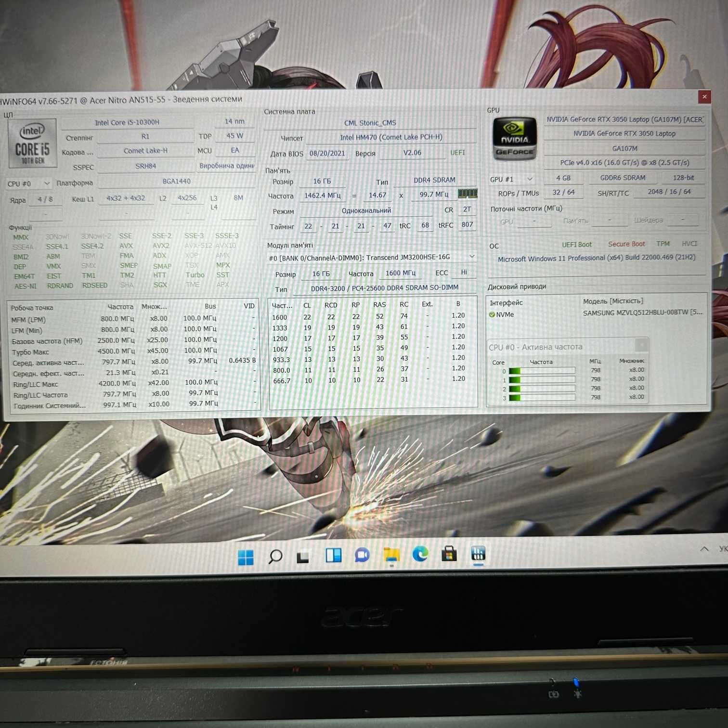This screenshot has width=728, height=728.
Task: Click the 'HVCI' status label
Action: tap(689, 244)
